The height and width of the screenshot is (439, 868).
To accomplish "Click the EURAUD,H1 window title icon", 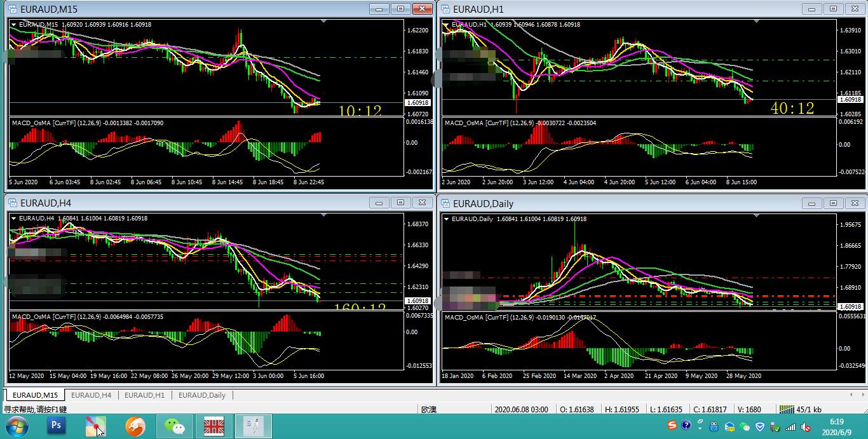I will [445, 9].
